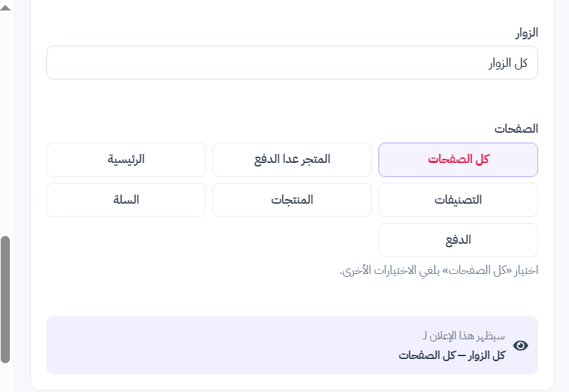Screen dimensions: 569x392
Task: Click the سيظهر هذا الإعلان لـ caption
Action: pyautogui.click(x=463, y=337)
